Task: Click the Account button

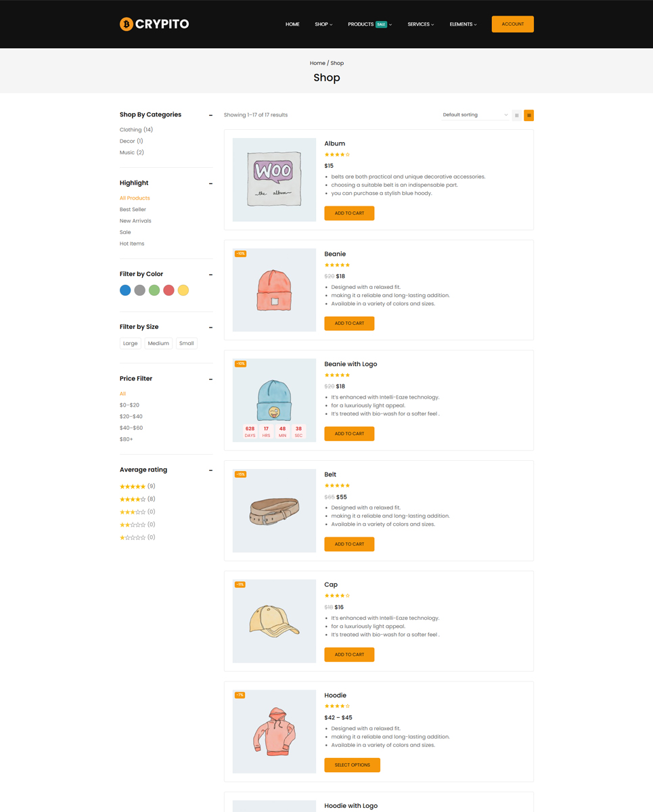Action: [x=512, y=24]
